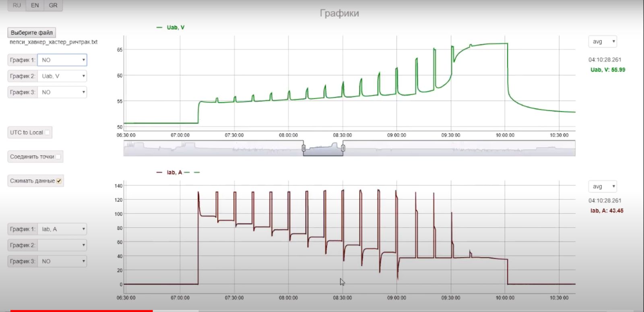644x312 pixels.
Task: Switch language to RU
Action: [17, 5]
